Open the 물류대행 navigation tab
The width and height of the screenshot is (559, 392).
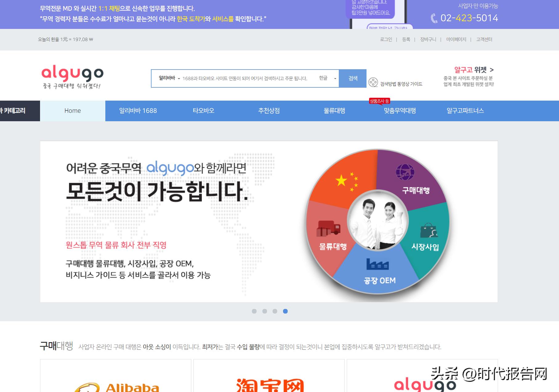tap(334, 111)
